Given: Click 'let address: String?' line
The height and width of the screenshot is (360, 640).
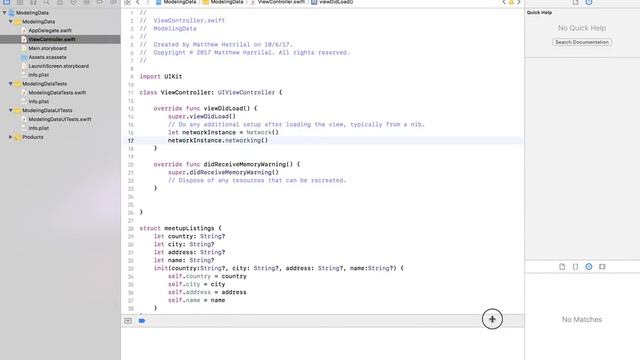Looking at the screenshot, I should tap(189, 252).
